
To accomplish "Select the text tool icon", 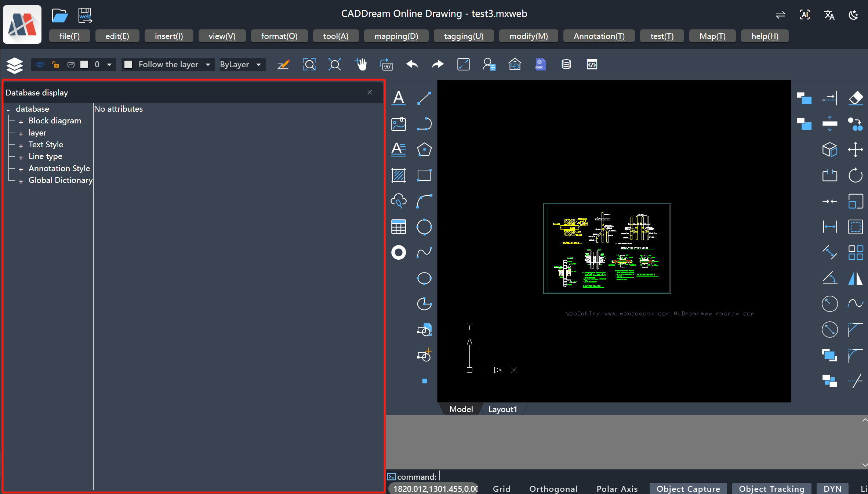I will coord(399,98).
